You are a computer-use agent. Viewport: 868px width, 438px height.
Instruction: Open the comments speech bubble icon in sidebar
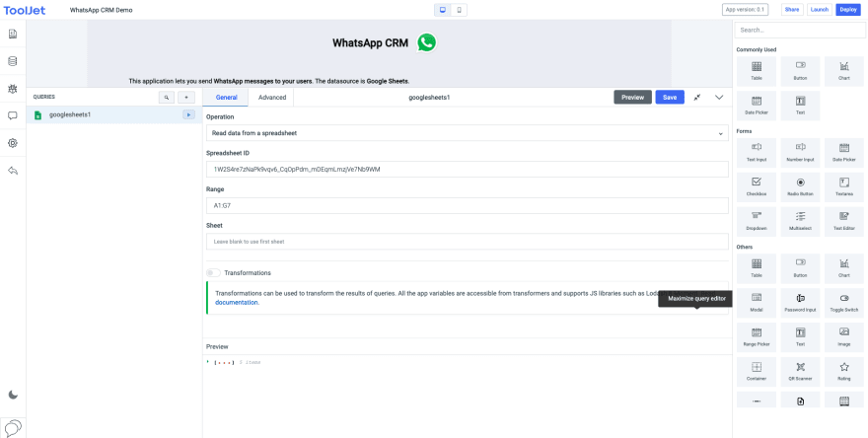13,115
